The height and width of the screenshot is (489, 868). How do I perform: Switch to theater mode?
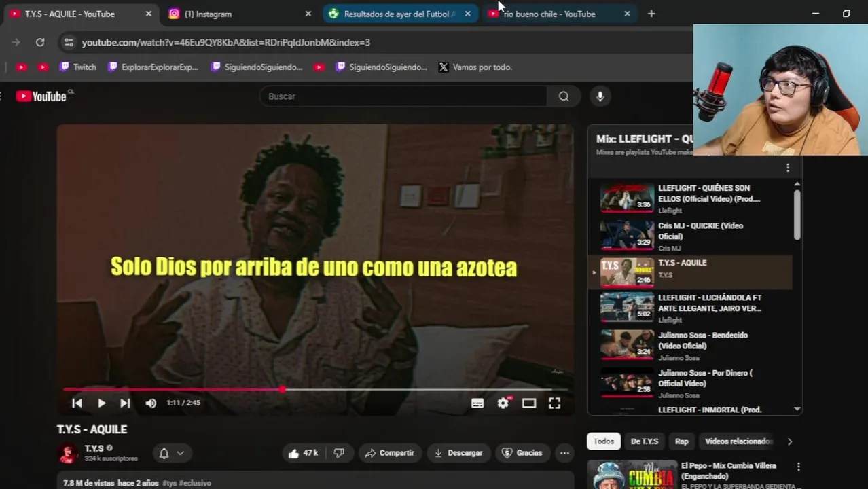(529, 403)
